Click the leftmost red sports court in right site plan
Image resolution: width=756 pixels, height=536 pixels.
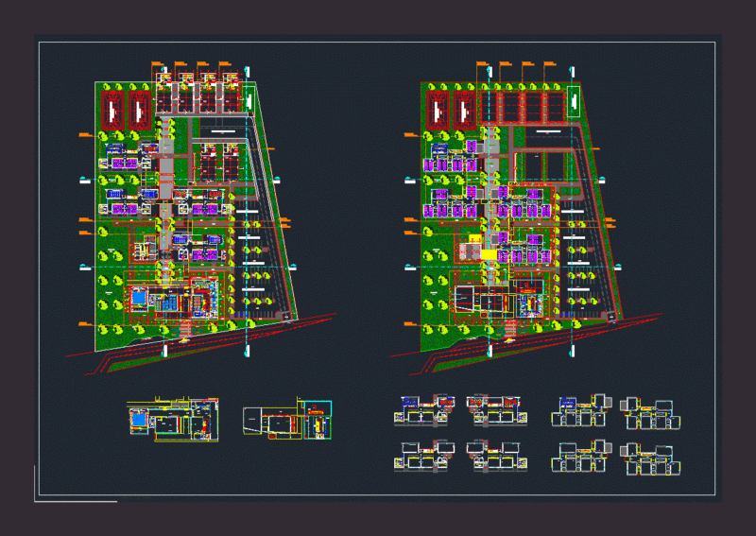[x=438, y=111]
